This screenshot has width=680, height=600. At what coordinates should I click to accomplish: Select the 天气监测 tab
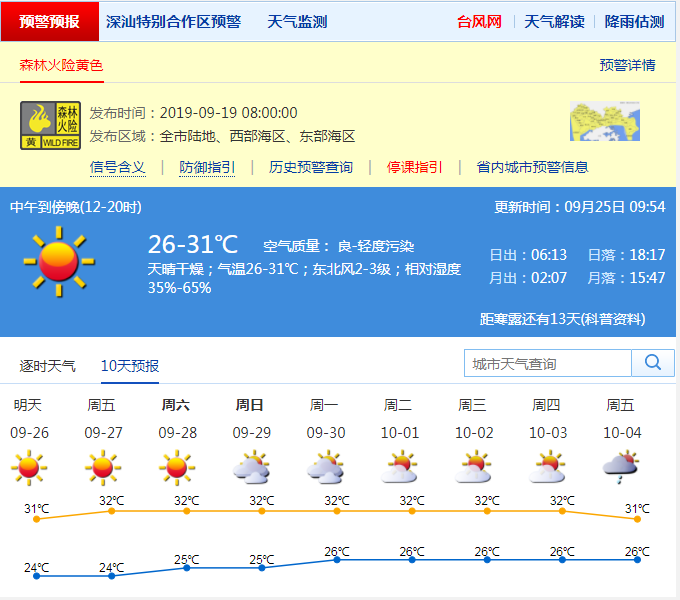point(297,21)
